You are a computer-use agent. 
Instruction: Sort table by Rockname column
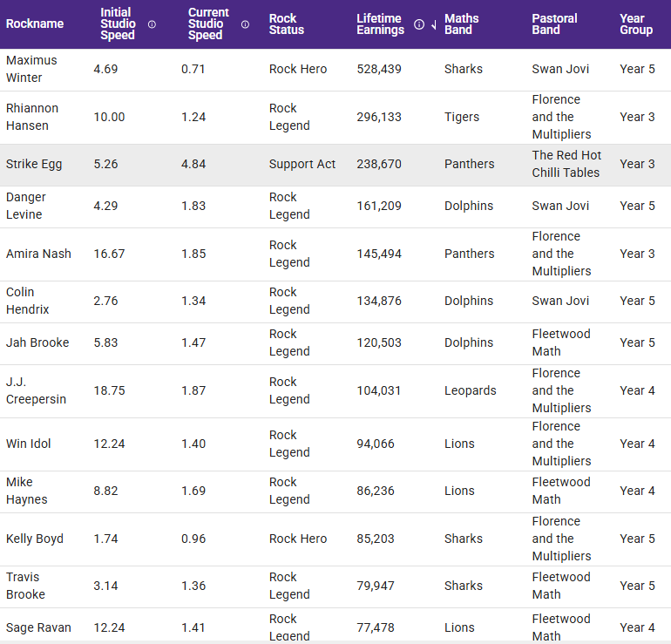click(35, 24)
